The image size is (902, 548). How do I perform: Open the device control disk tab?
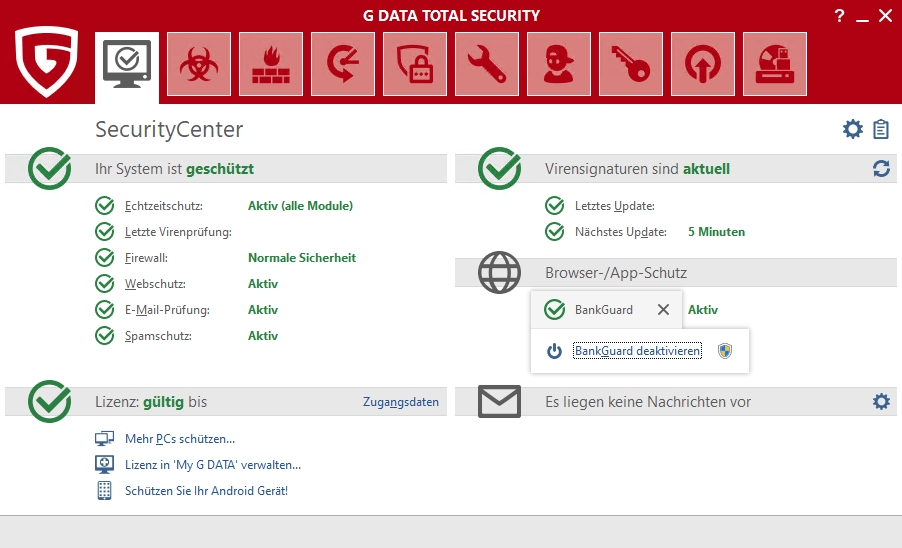775,64
